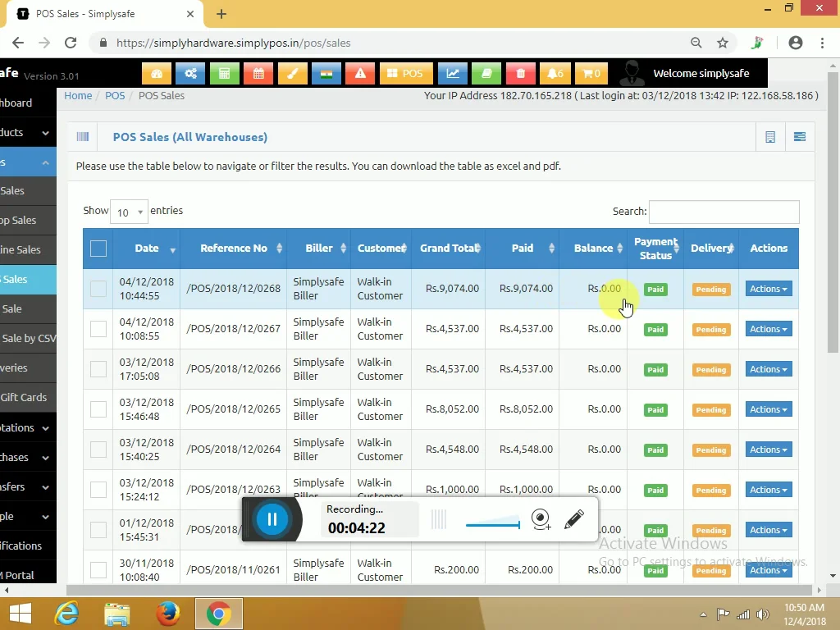The image size is (840, 630).
Task: Click the red trash bin icon
Action: click(520, 73)
